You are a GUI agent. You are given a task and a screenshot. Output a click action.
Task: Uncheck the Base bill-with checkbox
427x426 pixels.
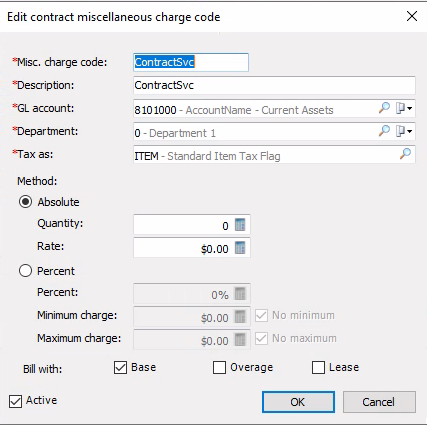[x=120, y=367]
